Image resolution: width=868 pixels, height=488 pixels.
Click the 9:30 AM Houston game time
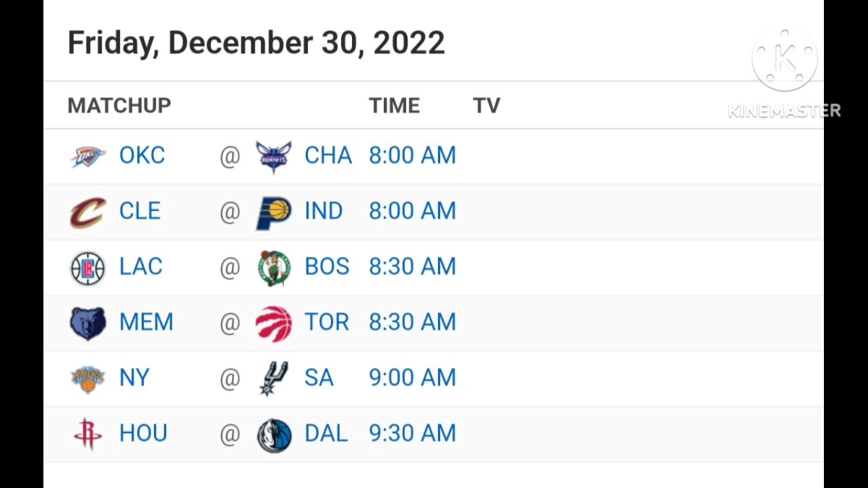click(412, 434)
